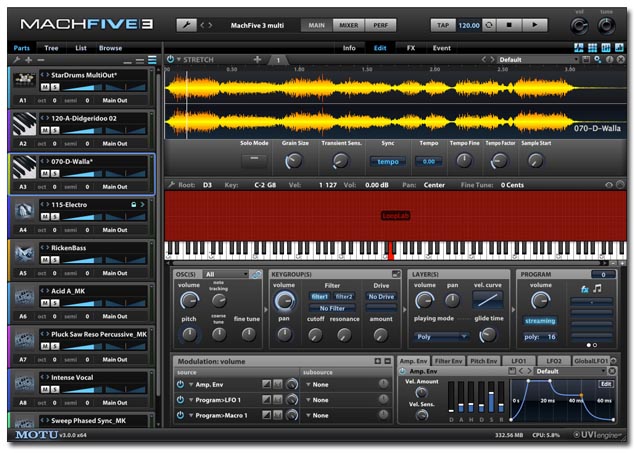Solo the StarDrums MultiOut part
The image size is (634, 454).
coord(55,87)
